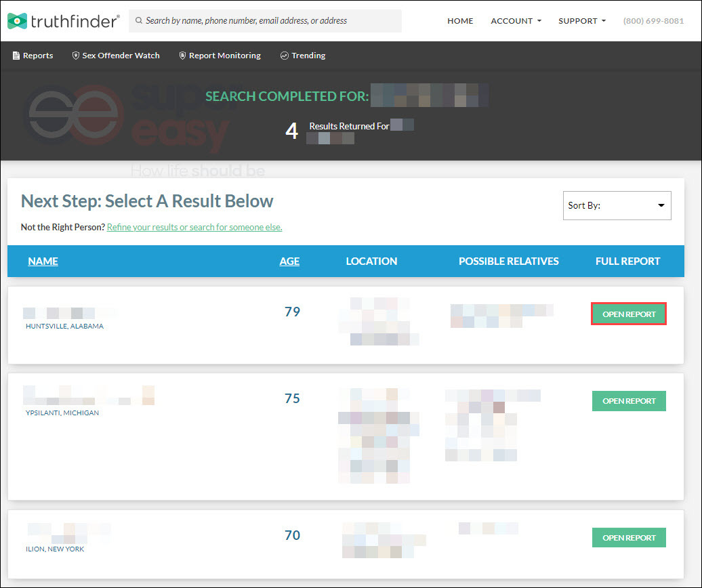
Task: Click age 75 value
Action: (292, 398)
